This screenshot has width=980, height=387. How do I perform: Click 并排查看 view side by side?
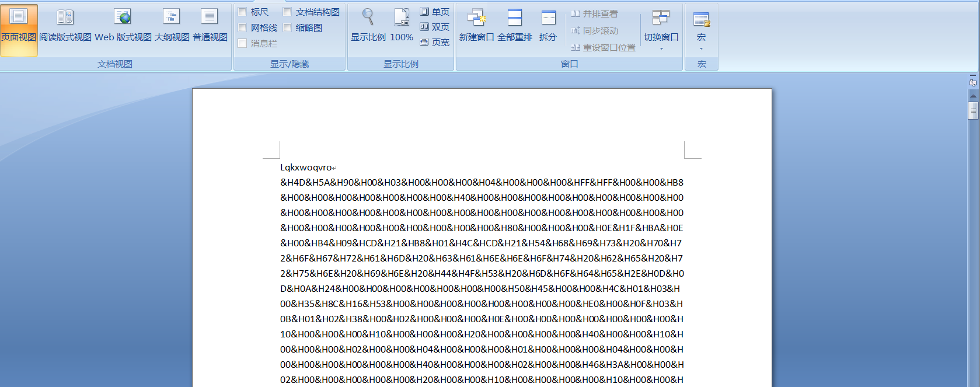594,13
